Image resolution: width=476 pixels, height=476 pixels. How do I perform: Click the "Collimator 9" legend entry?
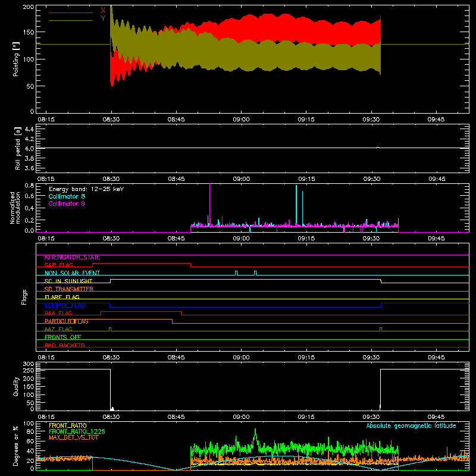point(67,203)
